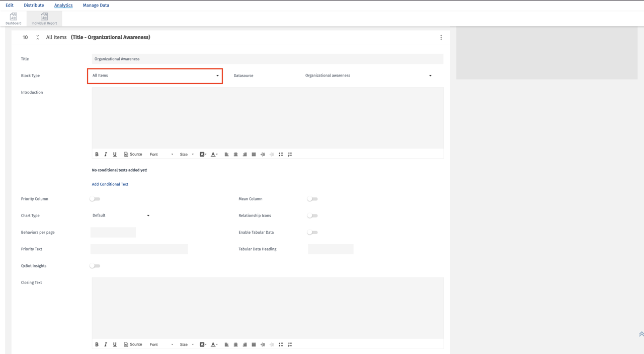Open the Datasource selector

point(367,76)
